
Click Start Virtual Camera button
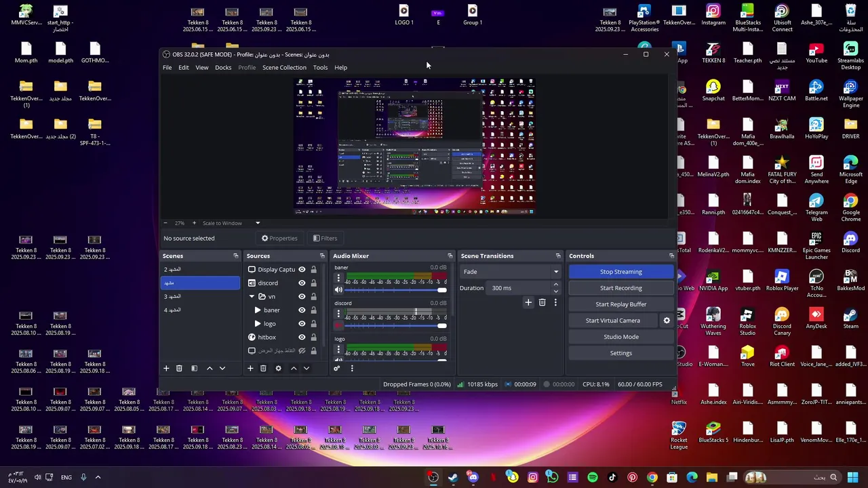[x=613, y=321]
